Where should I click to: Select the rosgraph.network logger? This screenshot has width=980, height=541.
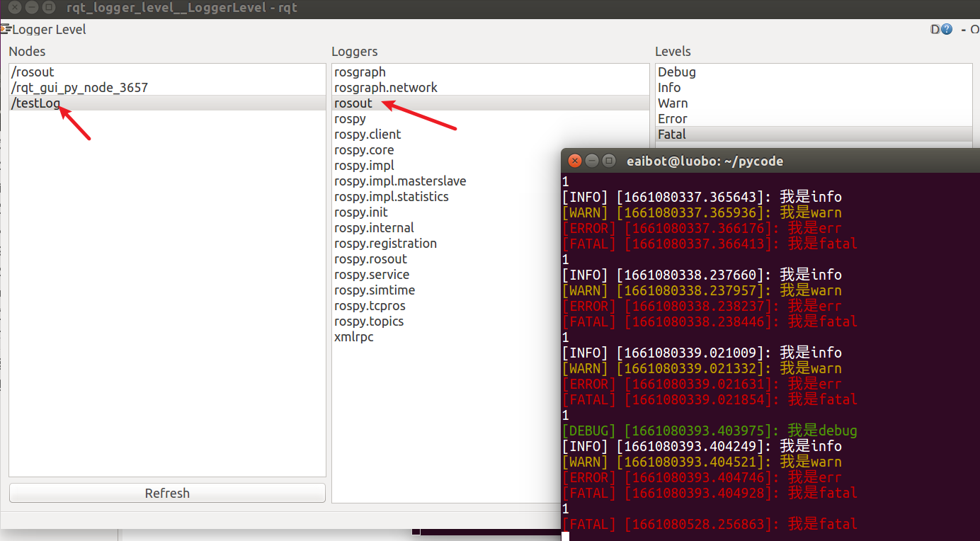(x=490, y=88)
